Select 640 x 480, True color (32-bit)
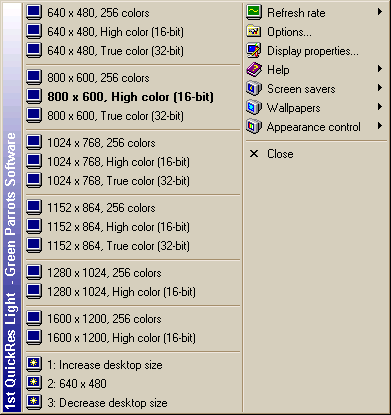This screenshot has width=391, height=415. [x=133, y=51]
